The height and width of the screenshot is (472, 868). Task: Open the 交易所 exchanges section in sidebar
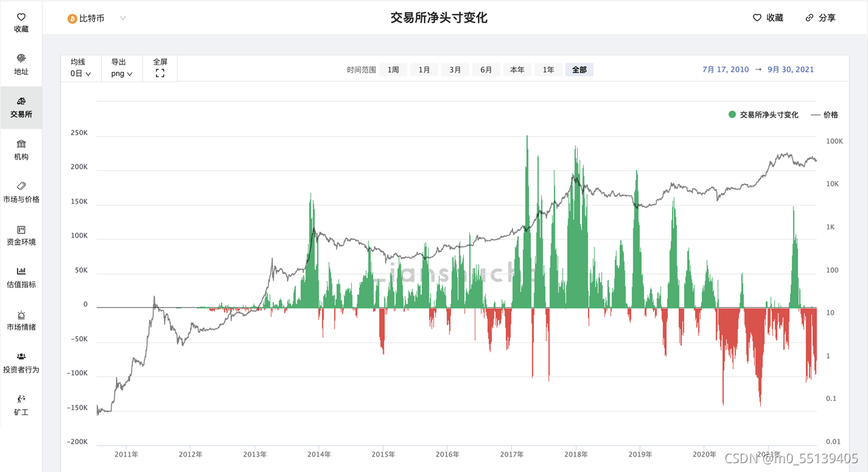point(20,107)
